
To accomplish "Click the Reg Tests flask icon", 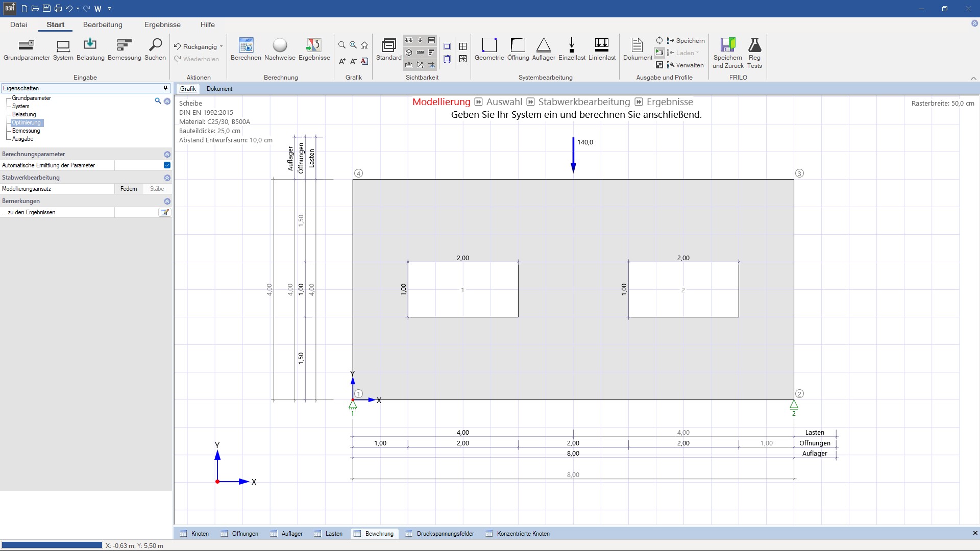I will tap(754, 45).
